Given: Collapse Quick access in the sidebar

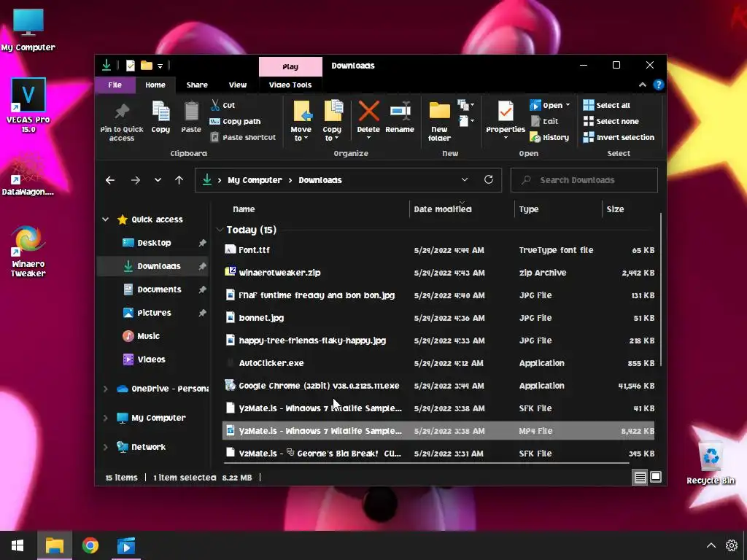Looking at the screenshot, I should pos(105,219).
